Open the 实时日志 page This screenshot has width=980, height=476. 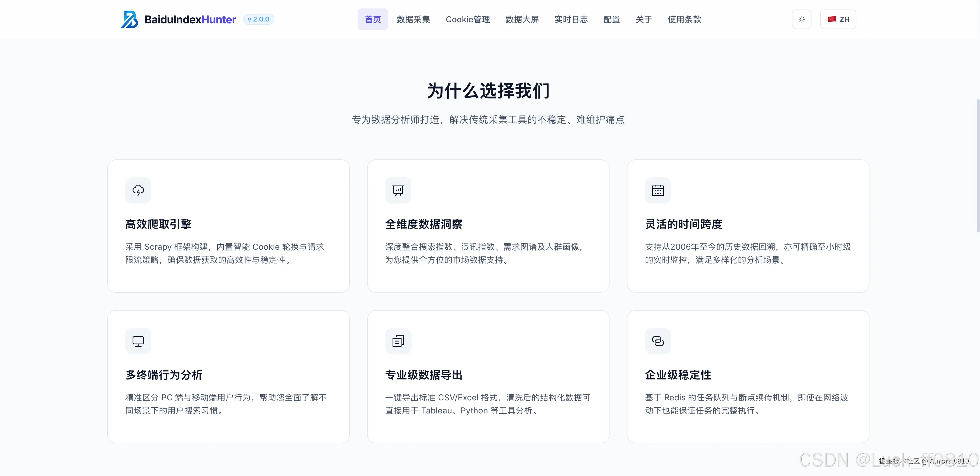(x=571, y=19)
